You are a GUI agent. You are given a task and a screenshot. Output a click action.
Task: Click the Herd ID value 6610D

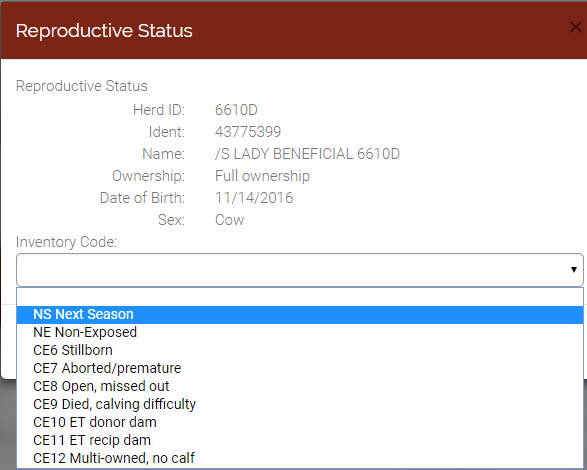click(x=236, y=110)
